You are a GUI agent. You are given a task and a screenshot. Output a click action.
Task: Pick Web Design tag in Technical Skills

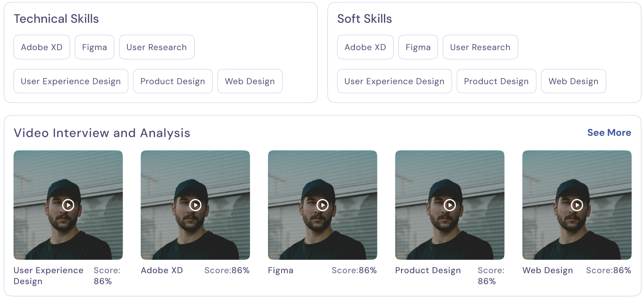[x=250, y=81]
